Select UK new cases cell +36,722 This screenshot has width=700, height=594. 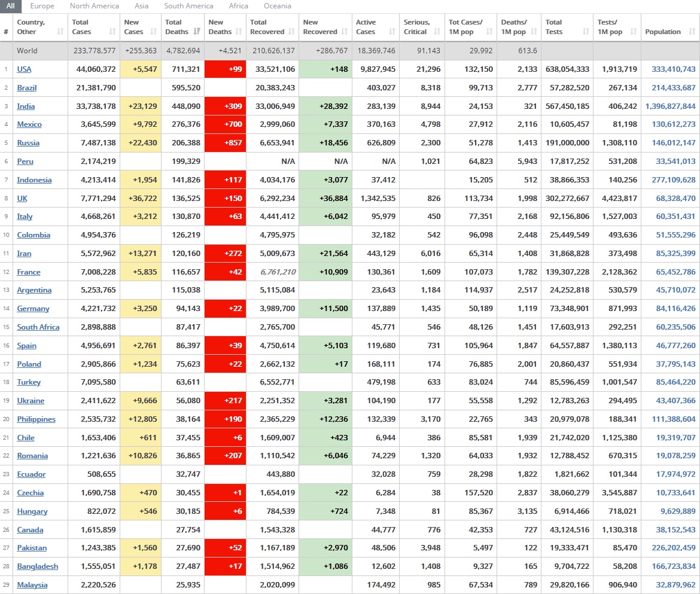(140, 199)
